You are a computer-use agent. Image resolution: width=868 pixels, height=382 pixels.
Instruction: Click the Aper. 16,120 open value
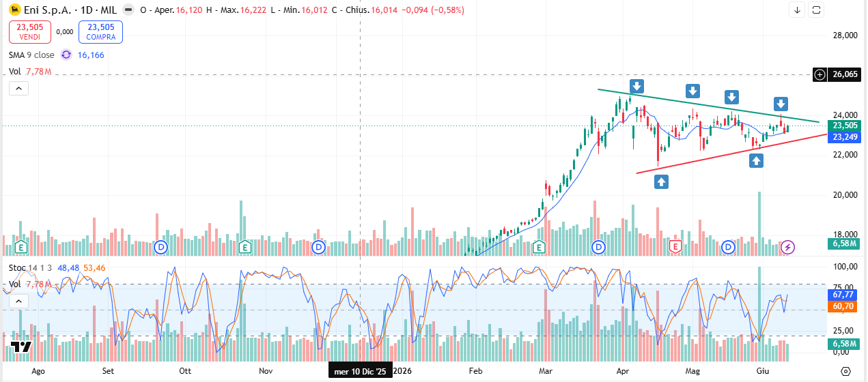(x=190, y=11)
